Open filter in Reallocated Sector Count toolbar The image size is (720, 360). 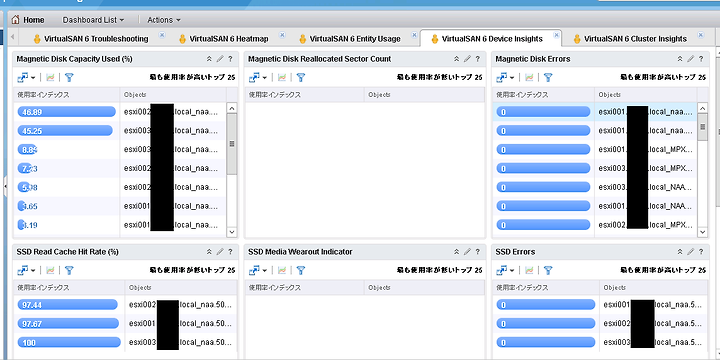pyautogui.click(x=300, y=77)
